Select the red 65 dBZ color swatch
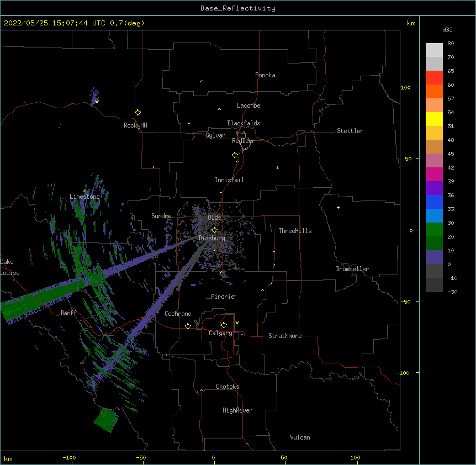This screenshot has height=465, width=476. 434,77
